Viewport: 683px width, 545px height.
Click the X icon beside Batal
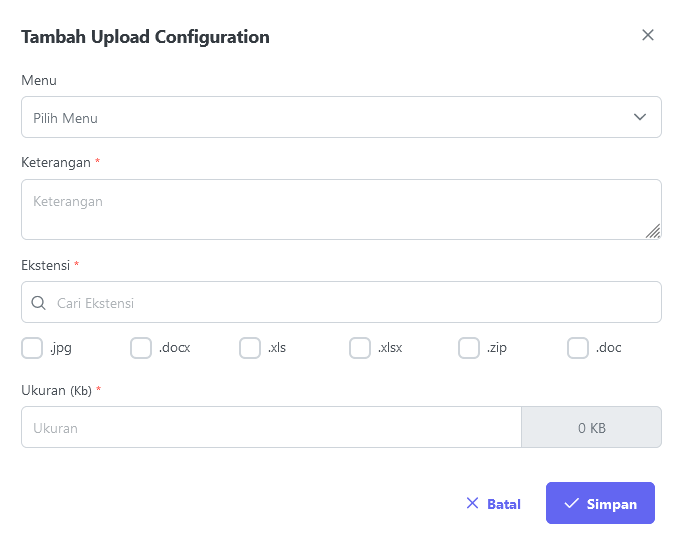click(472, 503)
